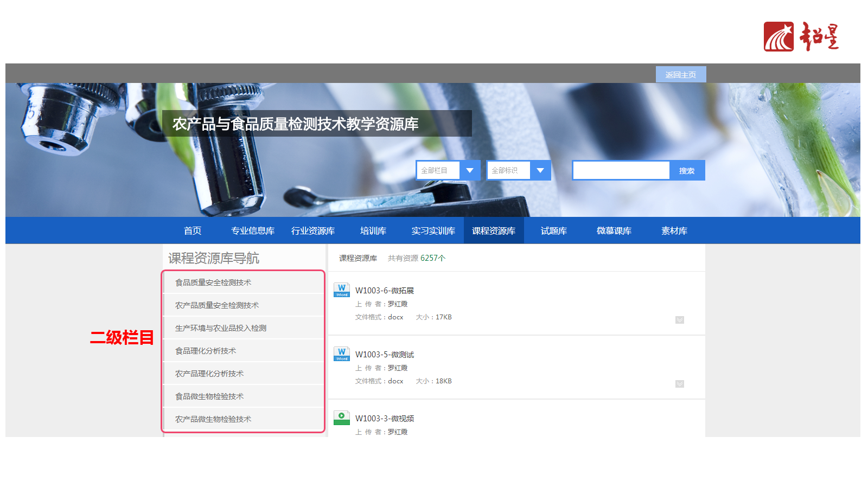The height and width of the screenshot is (488, 868).
Task: Expand details arrow for W1003-6-微拓展
Action: (680, 320)
